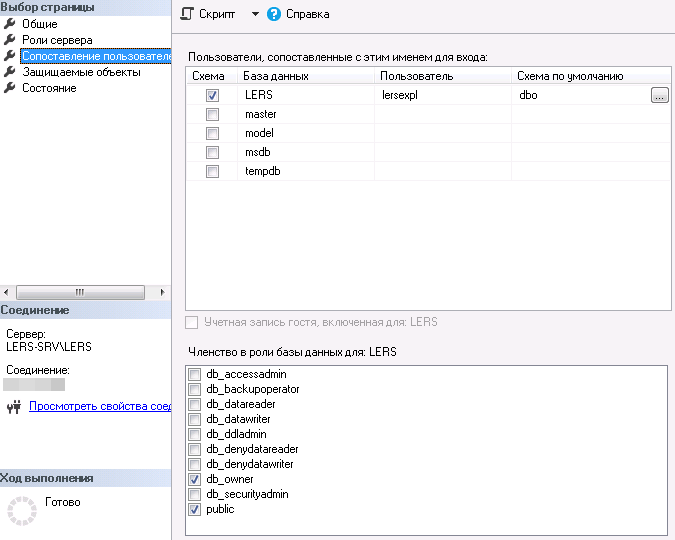Click the Скрипт script icon in toolbar
This screenshot has height=540, width=675.
pos(187,14)
